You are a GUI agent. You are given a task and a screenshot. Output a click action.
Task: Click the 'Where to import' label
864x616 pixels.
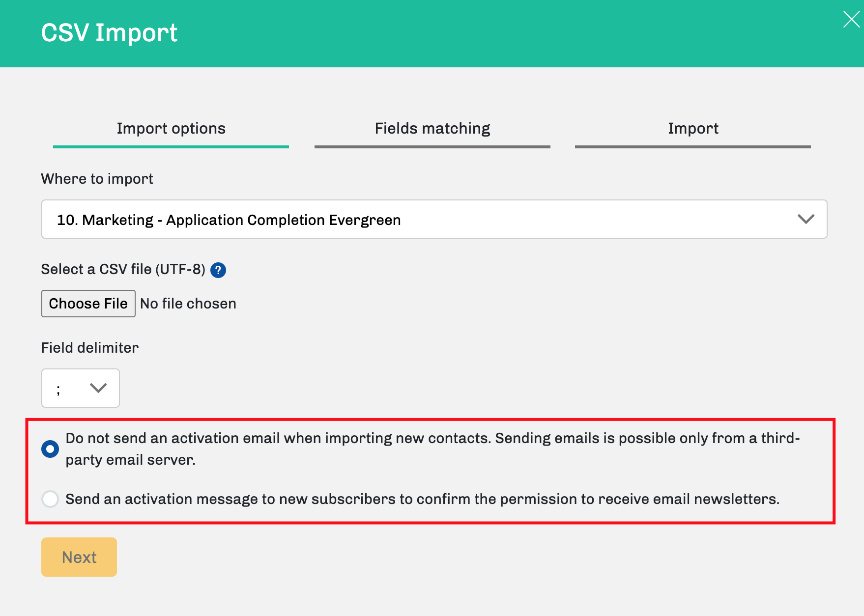(97, 179)
